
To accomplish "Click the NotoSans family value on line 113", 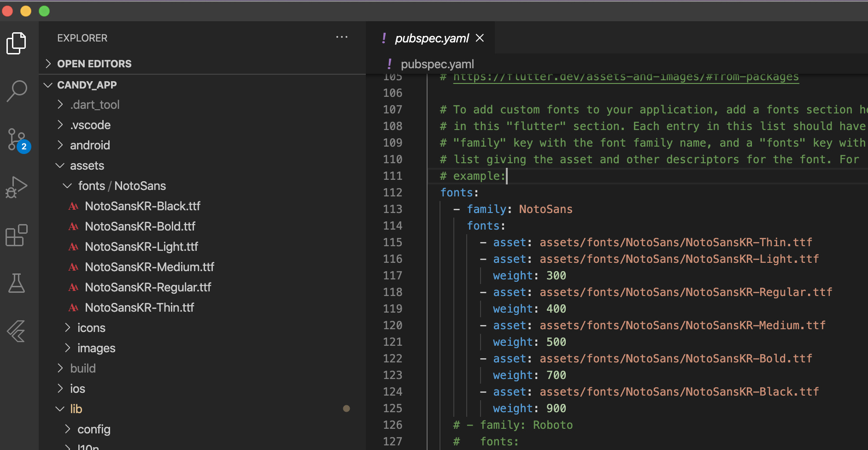I will 545,209.
